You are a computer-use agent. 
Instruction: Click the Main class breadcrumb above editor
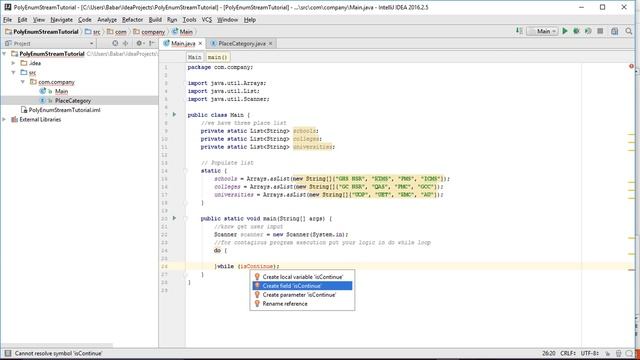pos(194,57)
